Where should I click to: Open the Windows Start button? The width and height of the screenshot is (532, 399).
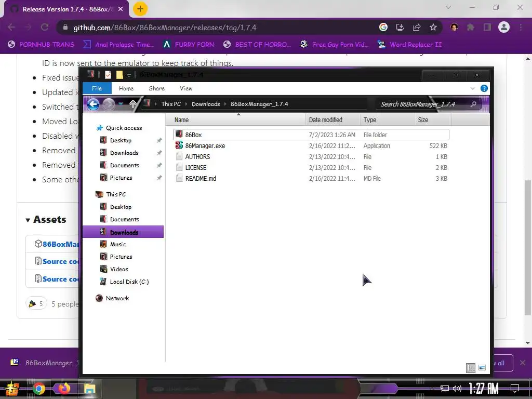[x=11, y=389]
